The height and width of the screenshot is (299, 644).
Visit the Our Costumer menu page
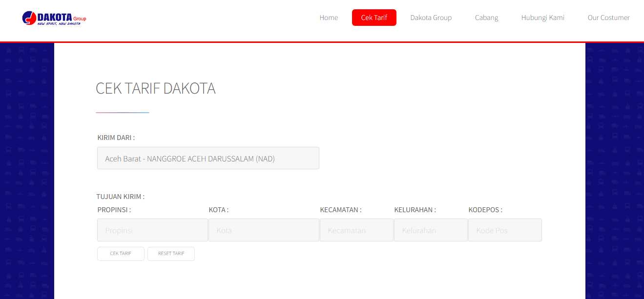click(608, 18)
